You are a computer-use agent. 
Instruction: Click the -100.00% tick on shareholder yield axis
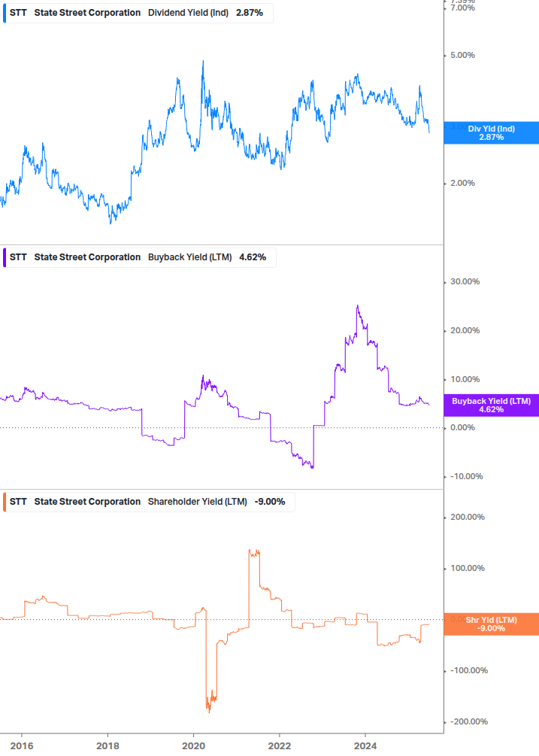coord(468,671)
